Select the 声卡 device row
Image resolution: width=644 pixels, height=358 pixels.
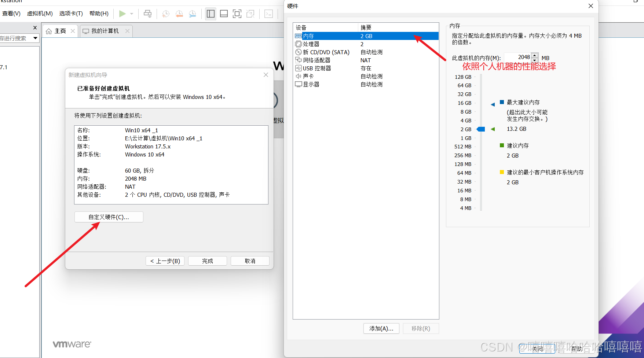366,76
